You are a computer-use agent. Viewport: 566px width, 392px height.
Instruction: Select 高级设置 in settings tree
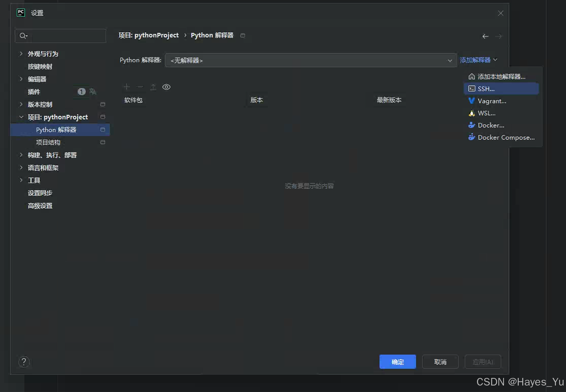[40, 206]
